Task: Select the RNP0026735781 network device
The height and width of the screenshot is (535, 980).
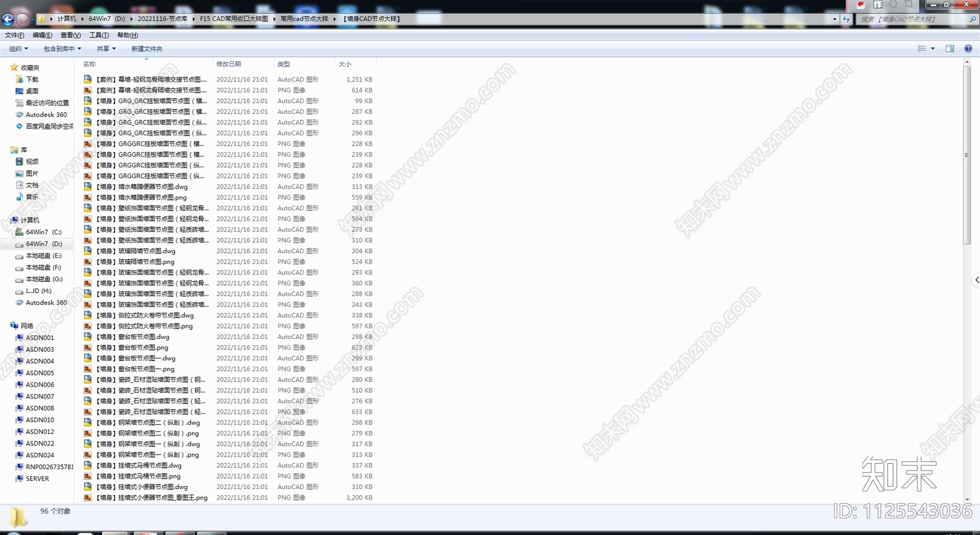Action: 49,467
